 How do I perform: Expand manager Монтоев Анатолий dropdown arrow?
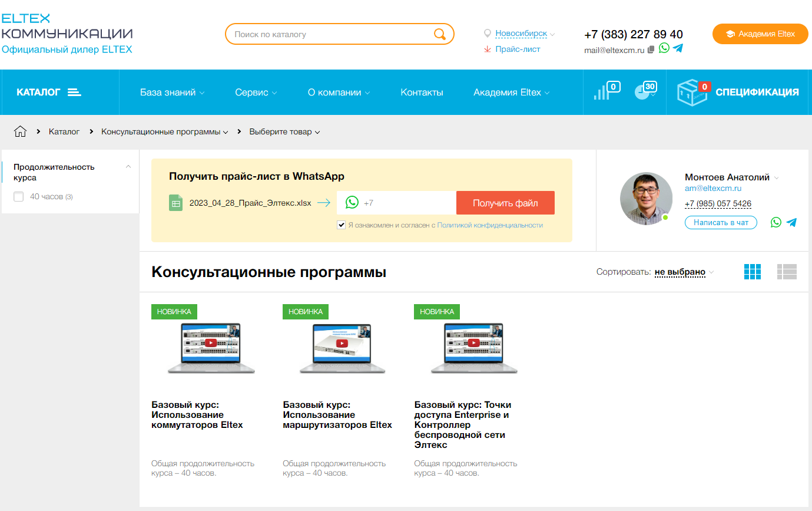pos(776,178)
